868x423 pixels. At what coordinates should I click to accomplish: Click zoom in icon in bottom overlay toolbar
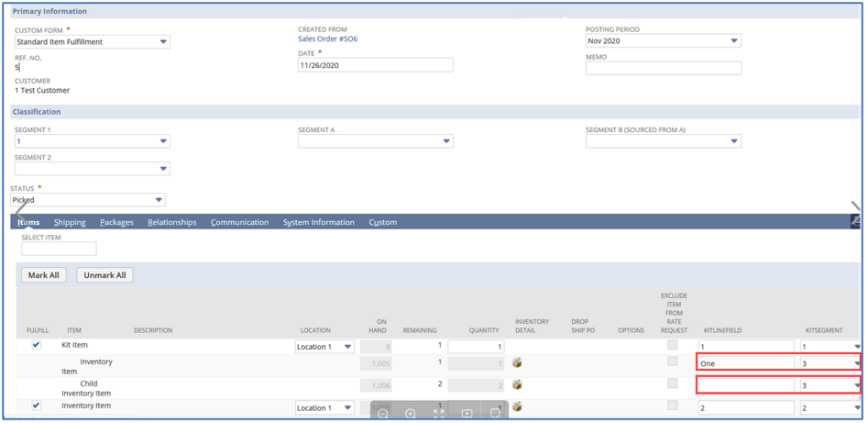pyautogui.click(x=411, y=414)
